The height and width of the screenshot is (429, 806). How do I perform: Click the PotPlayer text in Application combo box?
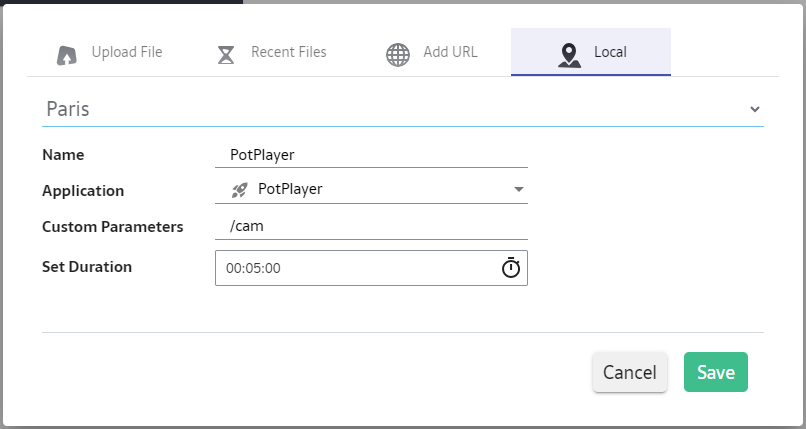(x=290, y=189)
